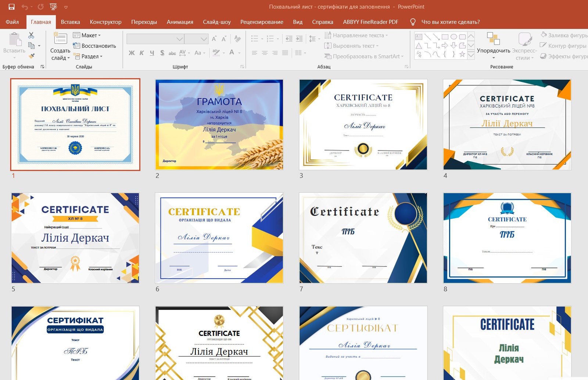Expand the shapes gallery with the More arrow
Viewport: 588px width, 380px height.
click(471, 54)
